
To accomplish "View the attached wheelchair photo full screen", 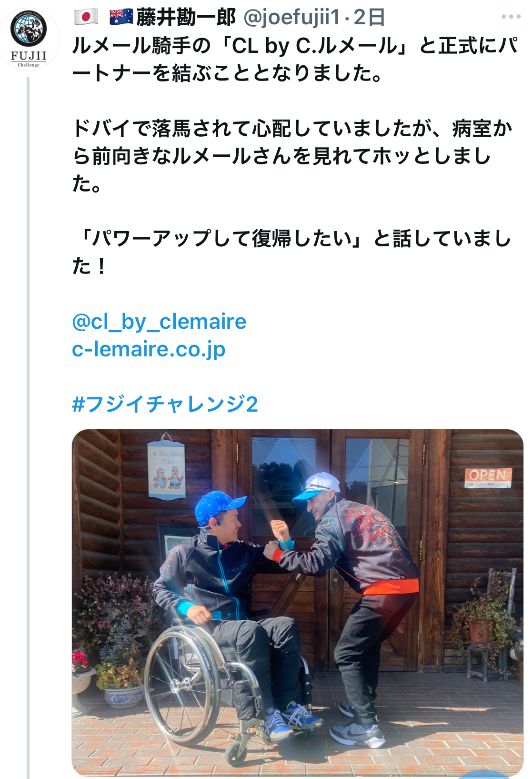I will (x=298, y=603).
